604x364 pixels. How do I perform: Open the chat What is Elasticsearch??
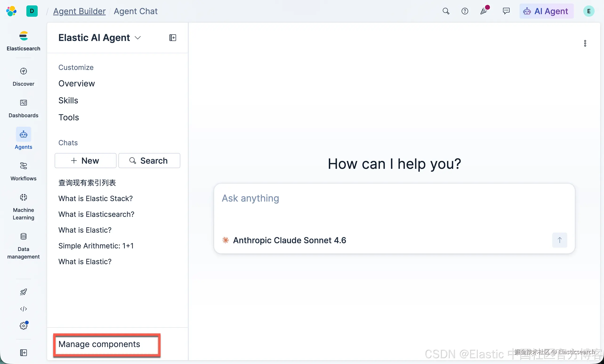pyautogui.click(x=96, y=214)
